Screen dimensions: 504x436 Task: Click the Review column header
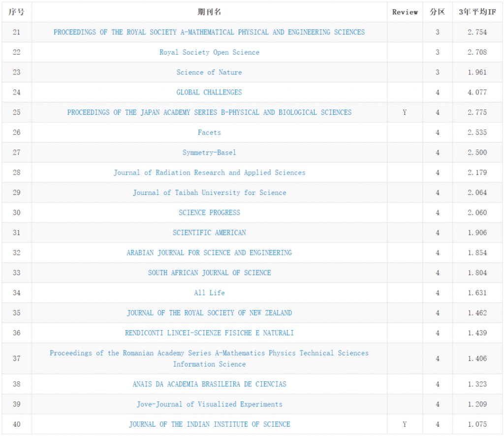click(x=405, y=12)
